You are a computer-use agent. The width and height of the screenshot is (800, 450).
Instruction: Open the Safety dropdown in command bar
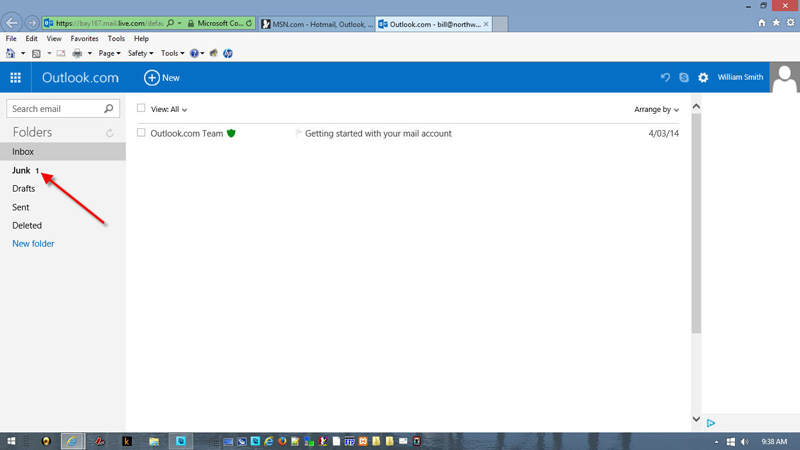click(x=140, y=53)
